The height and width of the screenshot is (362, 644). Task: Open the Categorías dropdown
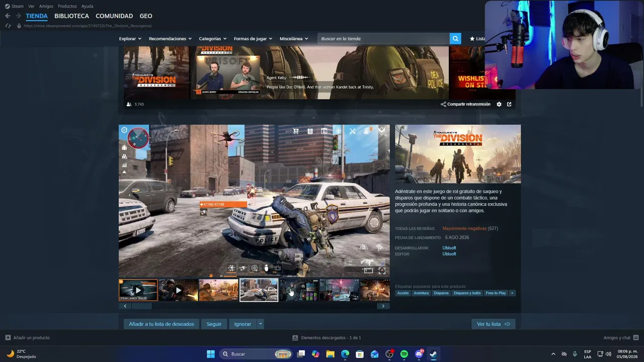[x=213, y=39]
